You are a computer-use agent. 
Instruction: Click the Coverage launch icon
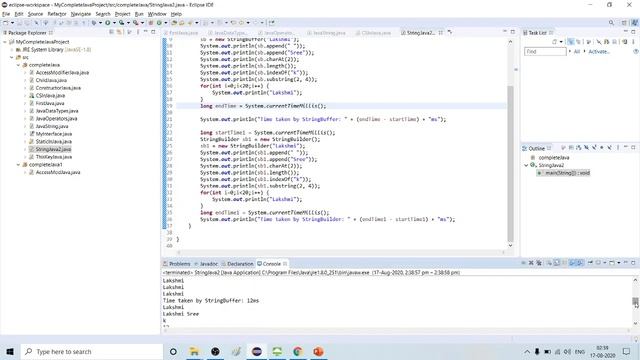tap(121, 23)
